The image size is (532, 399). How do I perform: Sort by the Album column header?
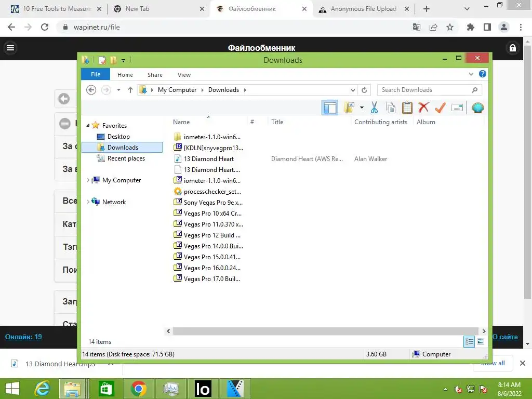point(426,122)
